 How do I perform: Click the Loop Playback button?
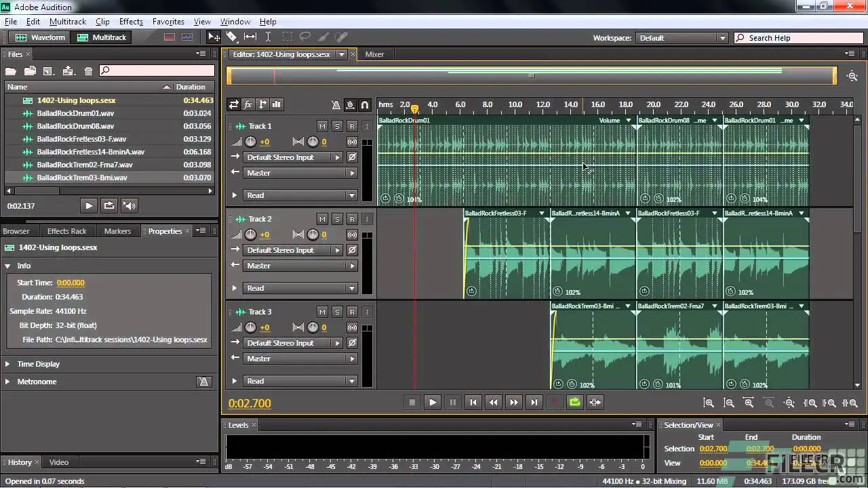pos(575,402)
